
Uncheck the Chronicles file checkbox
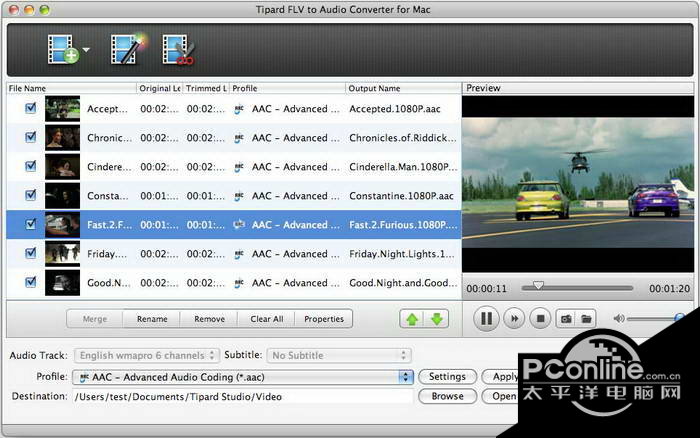pos(31,137)
